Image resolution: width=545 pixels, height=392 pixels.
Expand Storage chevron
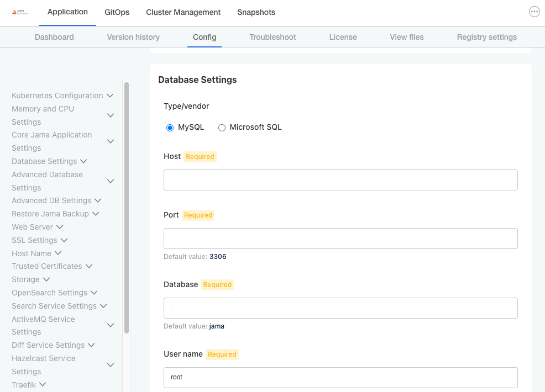click(x=46, y=279)
